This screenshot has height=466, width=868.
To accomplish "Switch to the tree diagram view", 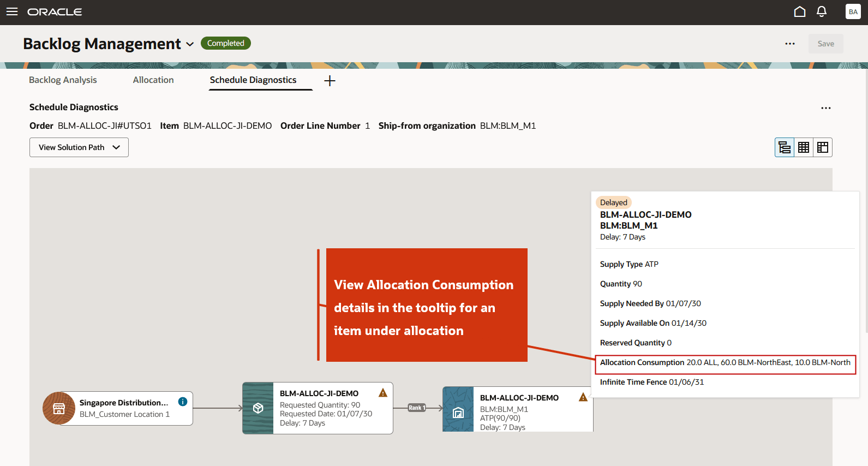I will point(785,147).
